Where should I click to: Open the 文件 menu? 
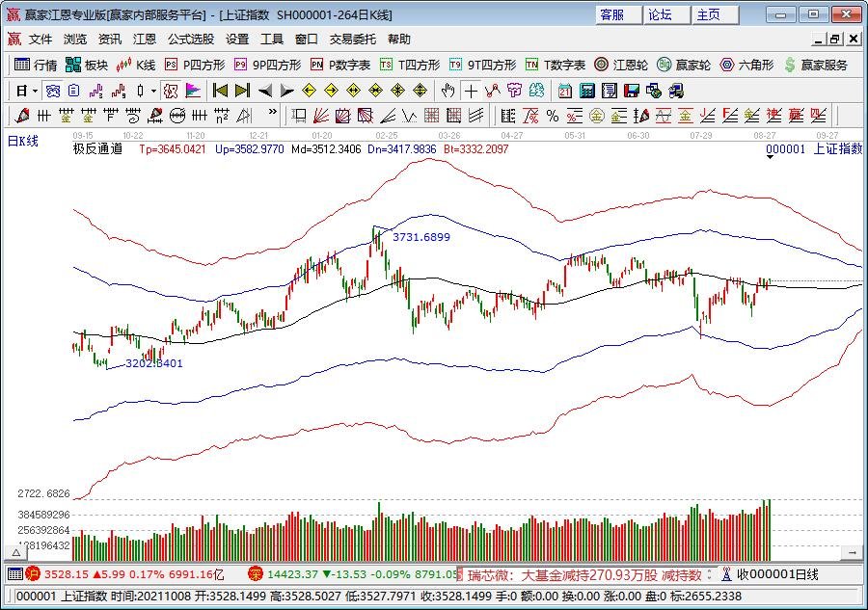point(41,40)
